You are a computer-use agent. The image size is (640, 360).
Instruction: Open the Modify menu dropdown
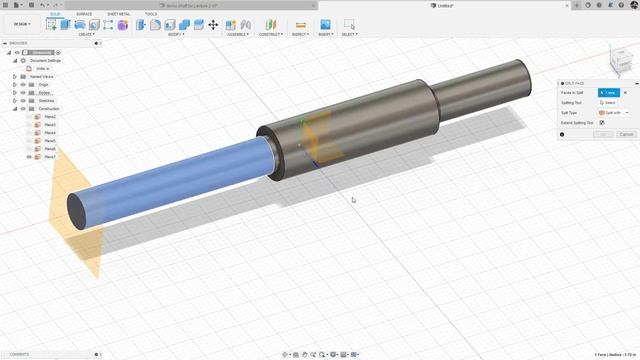point(176,35)
